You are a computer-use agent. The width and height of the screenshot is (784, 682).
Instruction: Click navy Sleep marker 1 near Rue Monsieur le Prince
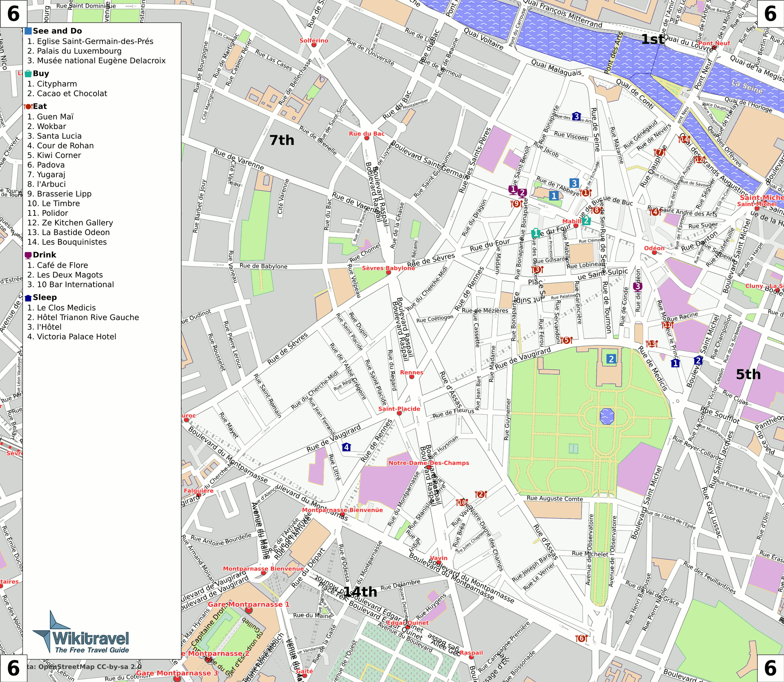pyautogui.click(x=675, y=362)
